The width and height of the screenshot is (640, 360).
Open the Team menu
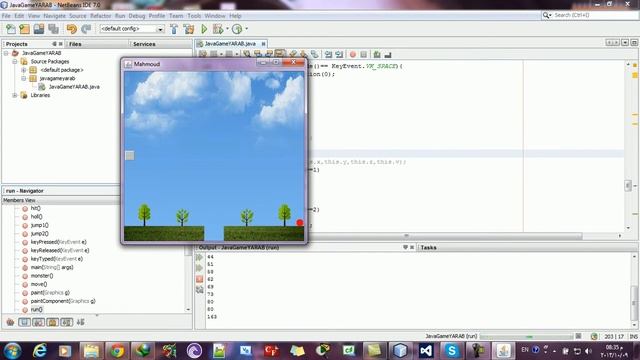tap(176, 16)
